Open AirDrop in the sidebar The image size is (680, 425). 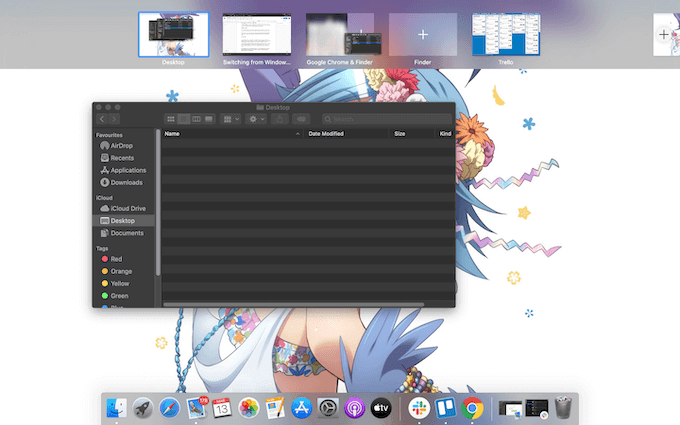[x=116, y=146]
